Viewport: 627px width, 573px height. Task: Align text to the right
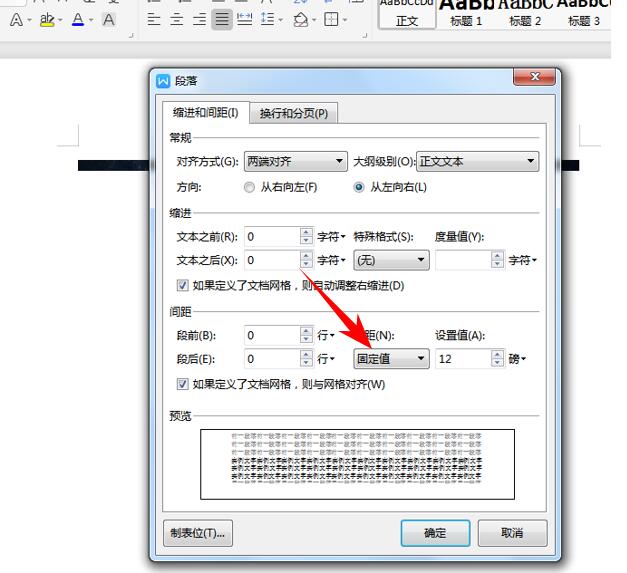199,19
